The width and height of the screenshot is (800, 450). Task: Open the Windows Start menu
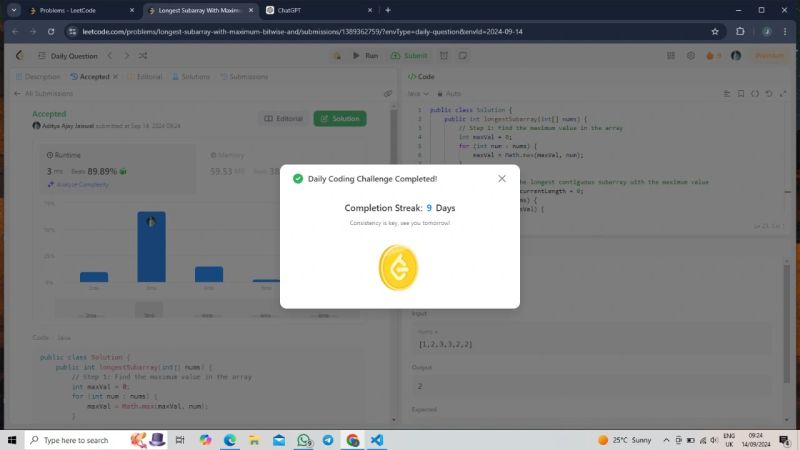point(12,440)
